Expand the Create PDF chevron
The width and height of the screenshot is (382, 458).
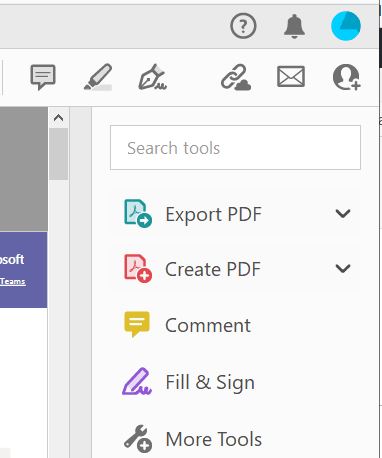pyautogui.click(x=343, y=268)
